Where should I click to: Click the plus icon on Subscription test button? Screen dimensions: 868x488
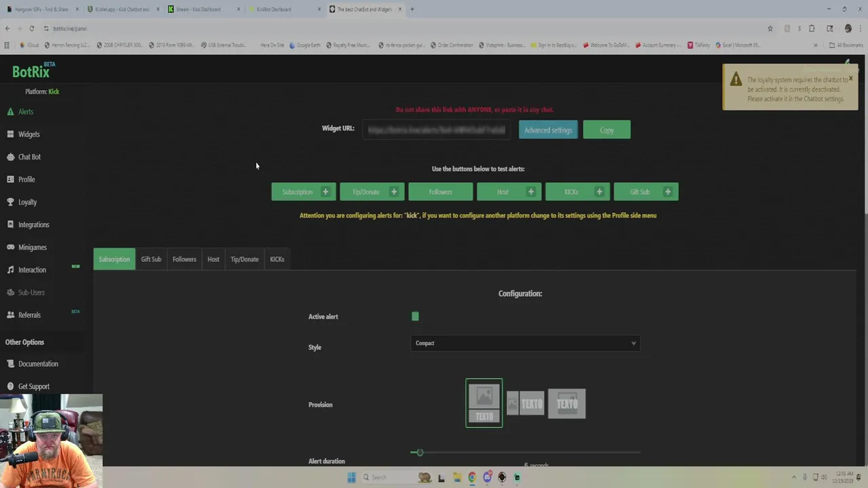[x=325, y=192]
